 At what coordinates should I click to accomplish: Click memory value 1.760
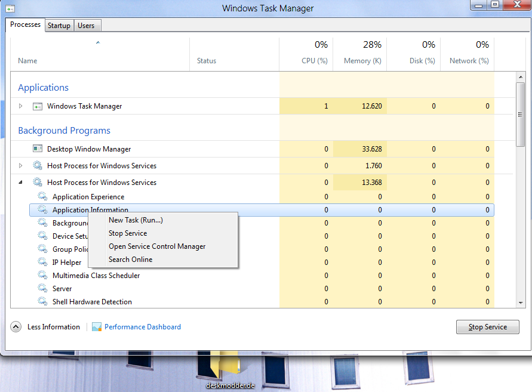point(374,165)
